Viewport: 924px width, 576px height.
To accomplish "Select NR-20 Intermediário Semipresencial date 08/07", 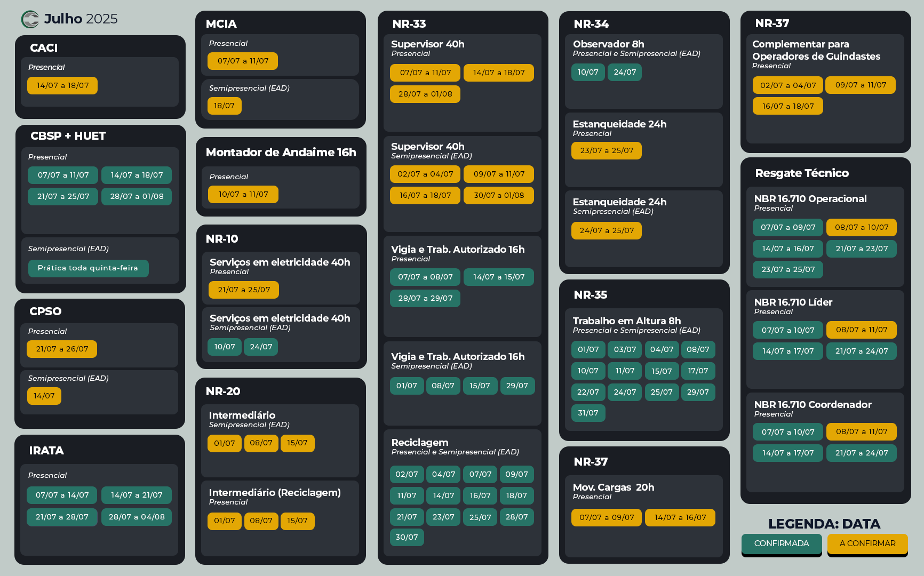I will click(261, 443).
